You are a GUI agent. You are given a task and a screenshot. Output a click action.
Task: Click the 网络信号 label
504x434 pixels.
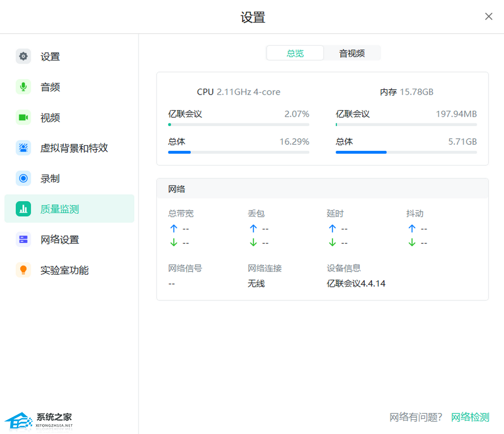[x=185, y=268]
